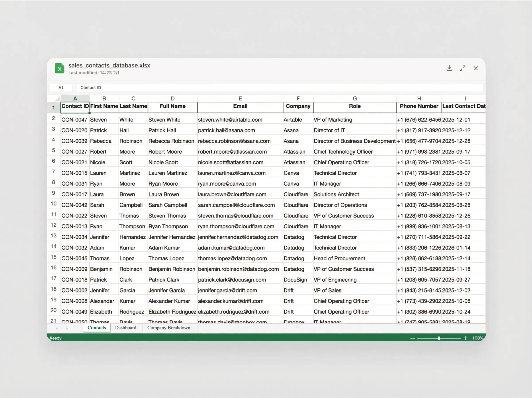Select column E header
Screen dimensions: 532x398
click(240, 99)
